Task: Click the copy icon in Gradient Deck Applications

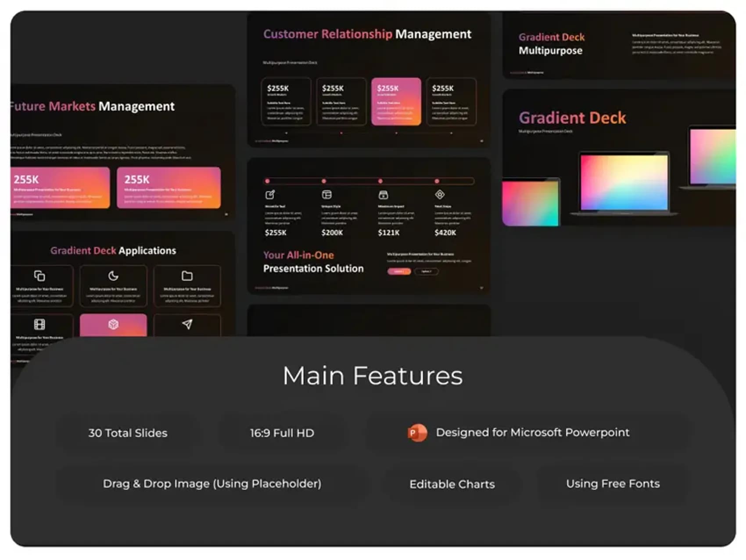Action: (39, 276)
